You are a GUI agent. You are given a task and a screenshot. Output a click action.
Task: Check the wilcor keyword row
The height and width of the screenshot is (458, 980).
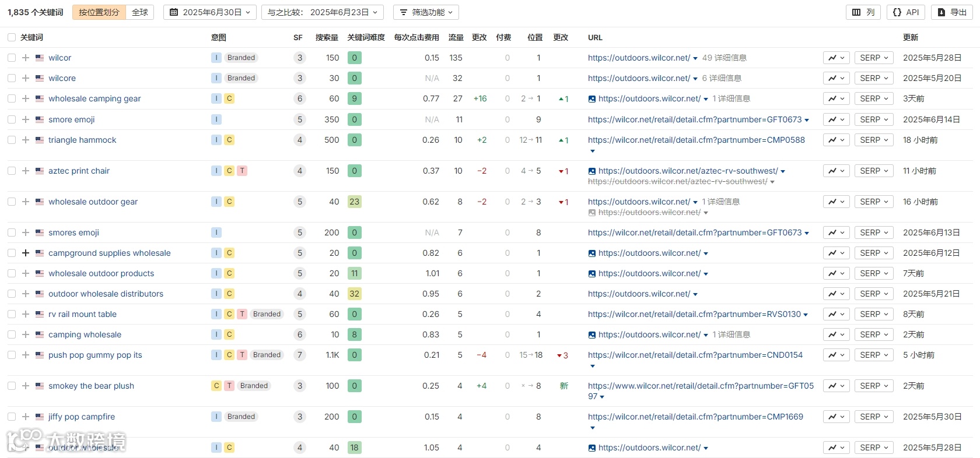click(12, 58)
